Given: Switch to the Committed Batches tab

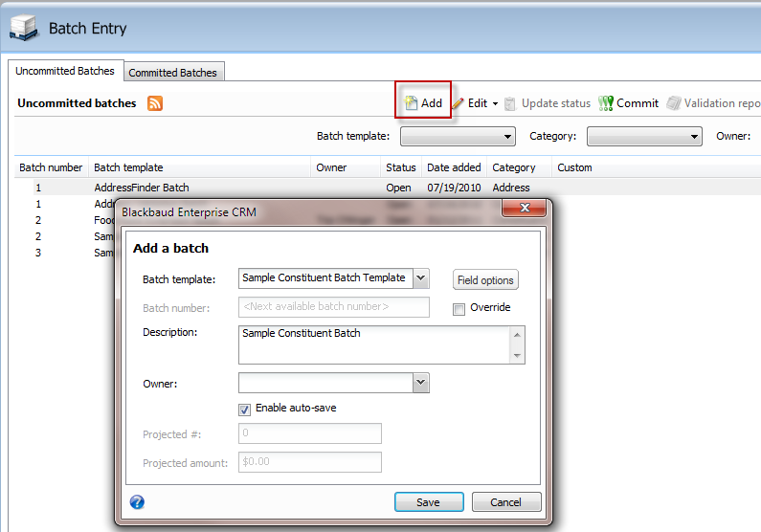Looking at the screenshot, I should coord(174,73).
